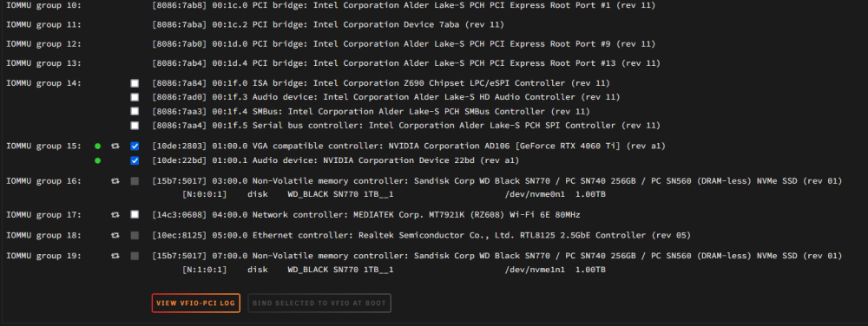Uncheck the GeForce RTX 4060 Ti VGA checkbox
868x326 pixels.
[x=135, y=147]
